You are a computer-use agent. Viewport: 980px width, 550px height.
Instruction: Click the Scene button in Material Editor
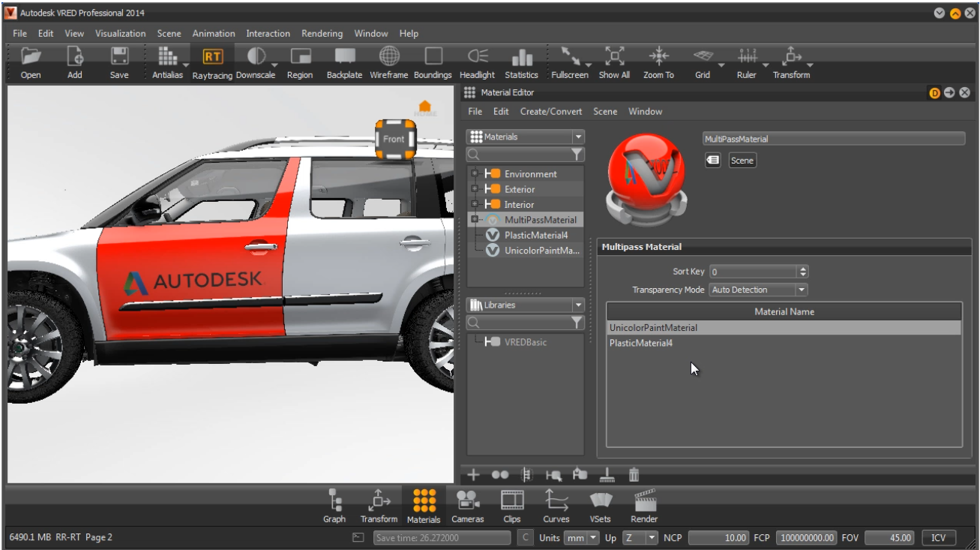742,161
